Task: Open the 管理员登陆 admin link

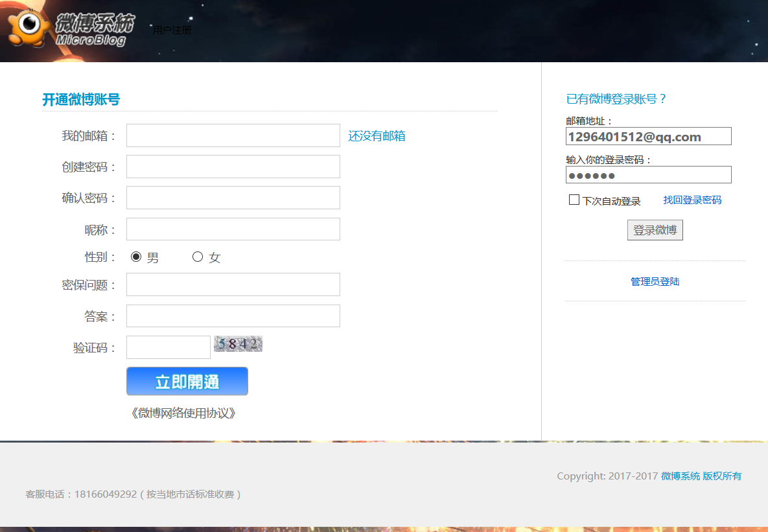Action: tap(655, 282)
